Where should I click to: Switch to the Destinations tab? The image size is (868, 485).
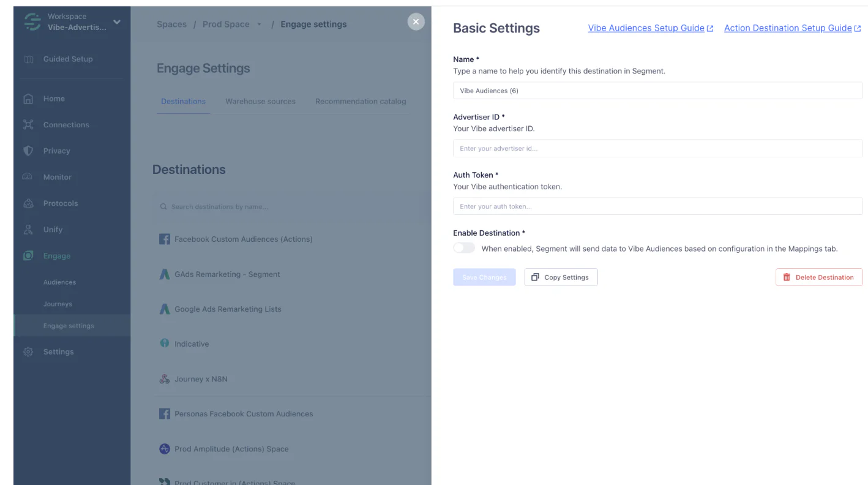tap(184, 102)
